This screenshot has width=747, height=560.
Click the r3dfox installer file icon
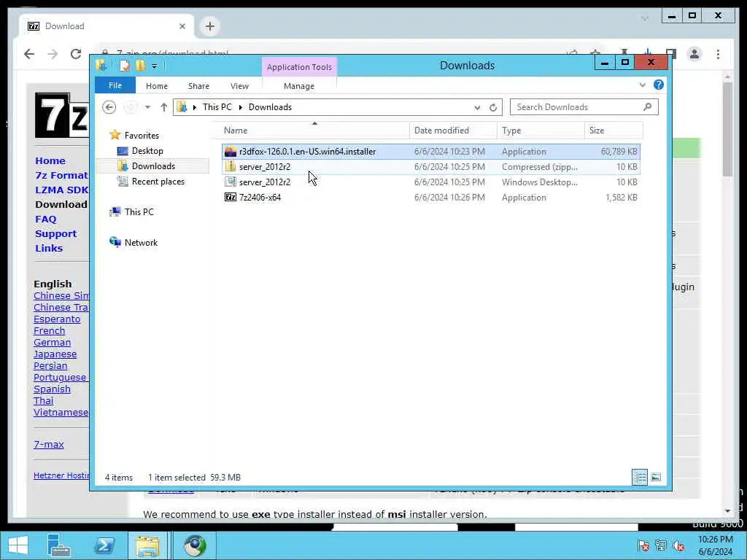point(231,152)
